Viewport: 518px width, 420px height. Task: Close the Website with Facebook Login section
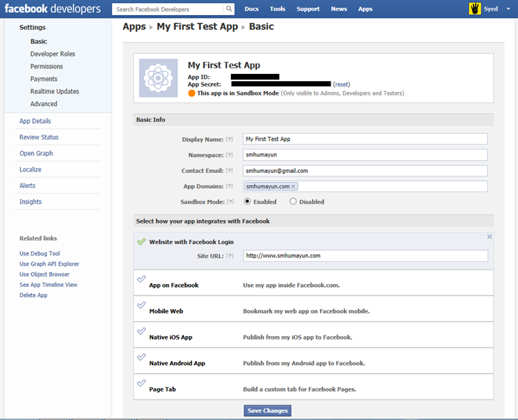point(489,236)
